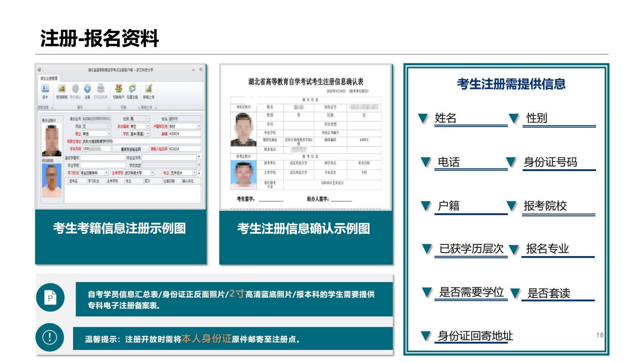Expand the 专业 dropdown showing 艺术设计

pos(194,173)
